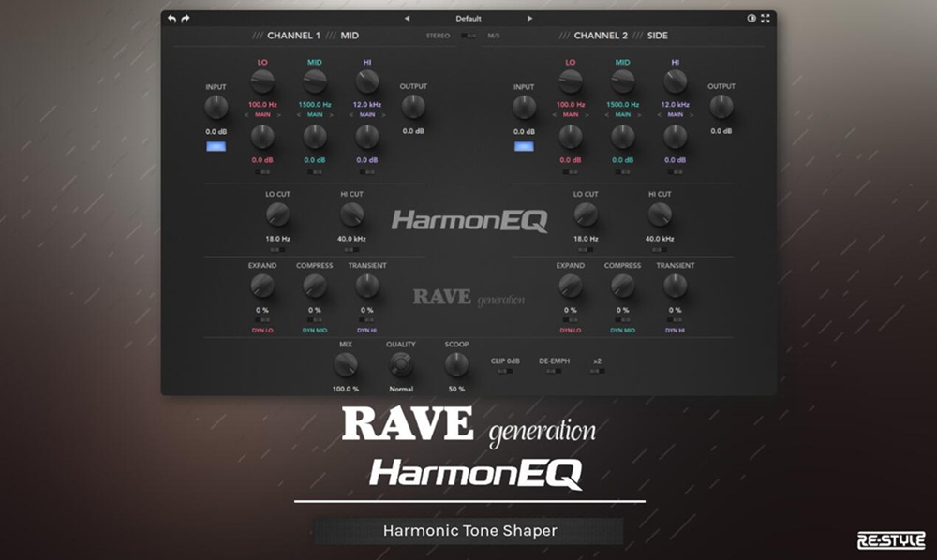Screen dimensions: 937x560
Task: Click the SCOOP knob
Action: coord(456,365)
